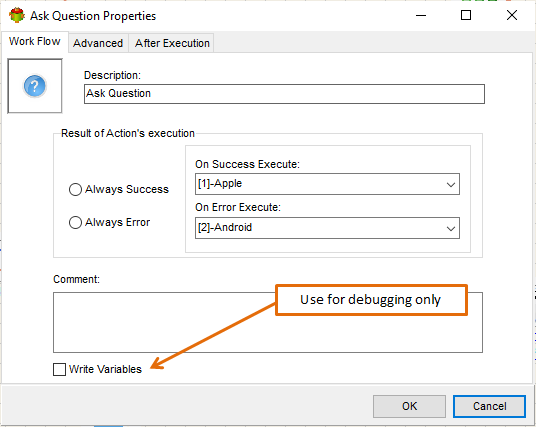Minimize the Ask Question Properties window
This screenshot has width=536, height=427.
421,15
